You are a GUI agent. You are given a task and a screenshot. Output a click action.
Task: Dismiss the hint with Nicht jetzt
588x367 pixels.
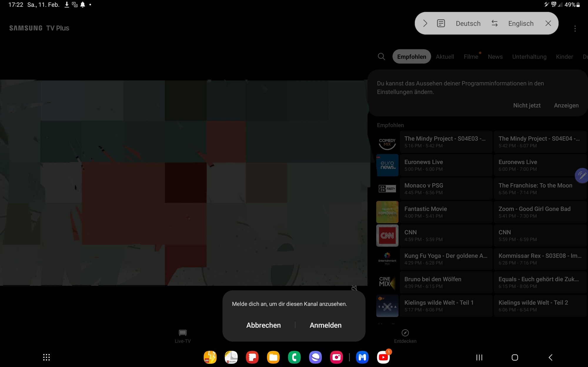[x=527, y=105]
